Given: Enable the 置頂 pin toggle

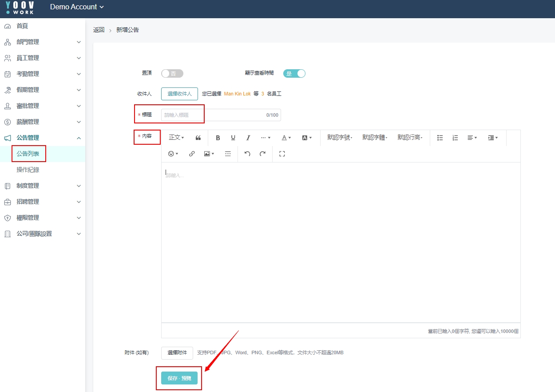Looking at the screenshot, I should click(172, 74).
